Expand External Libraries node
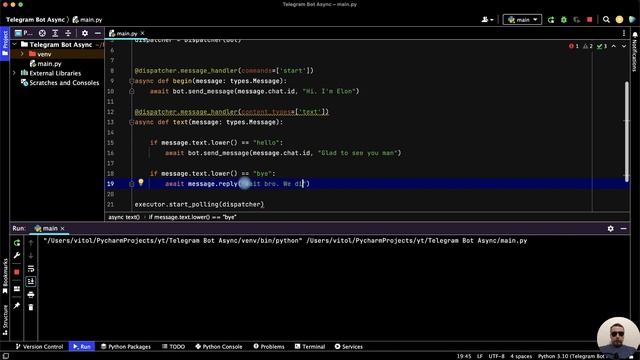 [x=15, y=73]
